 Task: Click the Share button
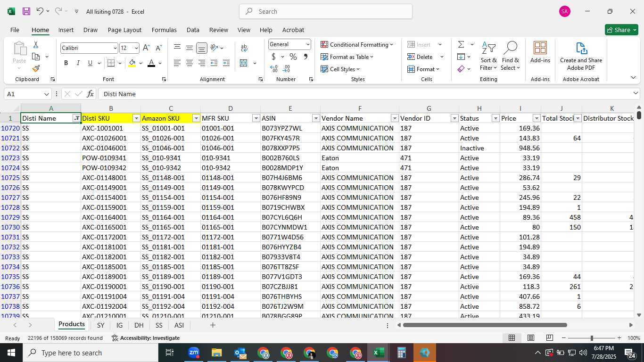pos(621,30)
